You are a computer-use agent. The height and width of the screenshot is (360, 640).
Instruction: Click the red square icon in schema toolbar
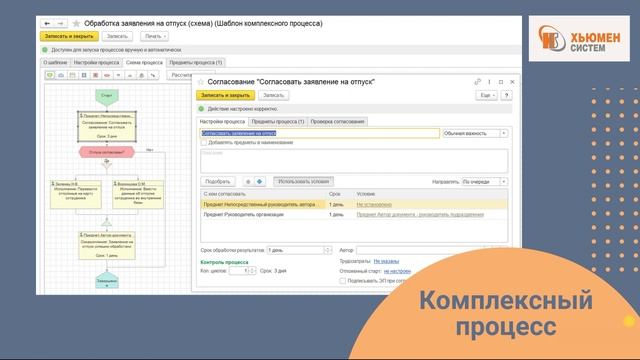click(96, 75)
